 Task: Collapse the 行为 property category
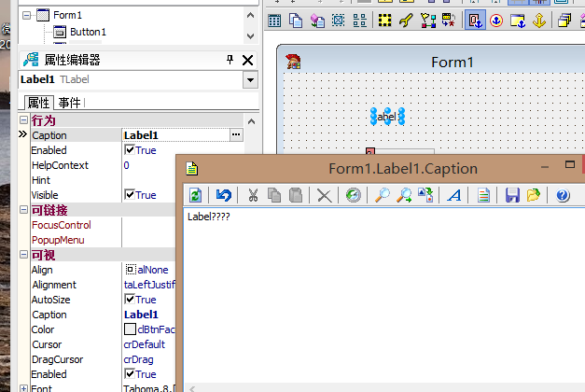coord(24,120)
